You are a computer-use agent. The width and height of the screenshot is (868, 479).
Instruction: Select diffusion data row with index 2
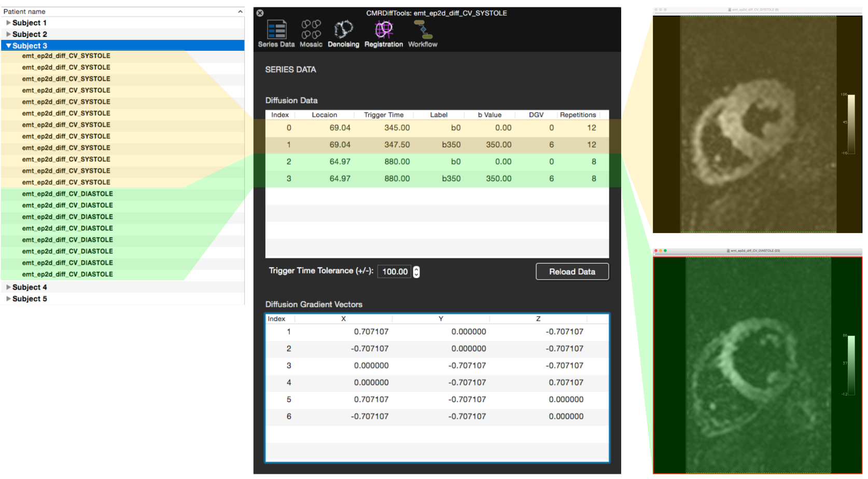coord(437,162)
